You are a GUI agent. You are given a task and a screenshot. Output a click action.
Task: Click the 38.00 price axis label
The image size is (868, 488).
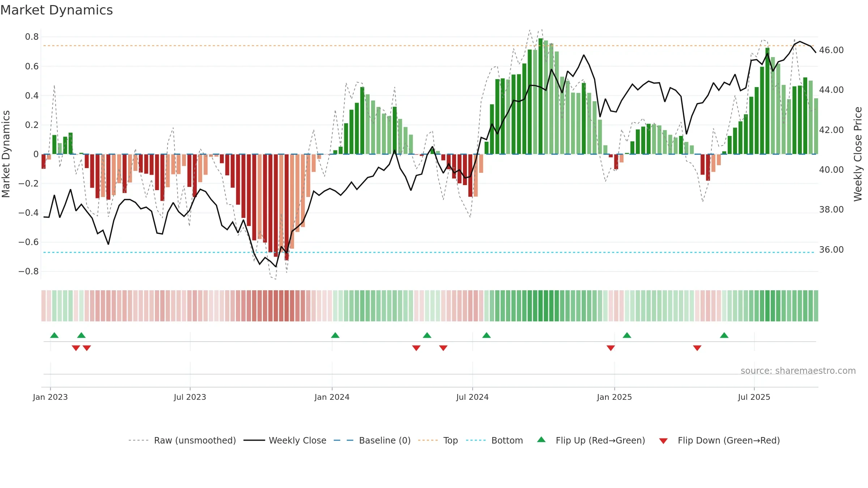pyautogui.click(x=831, y=209)
